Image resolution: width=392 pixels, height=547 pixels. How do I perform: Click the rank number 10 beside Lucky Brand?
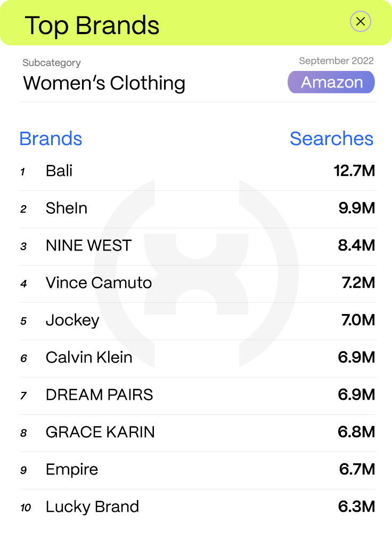pyautogui.click(x=25, y=508)
